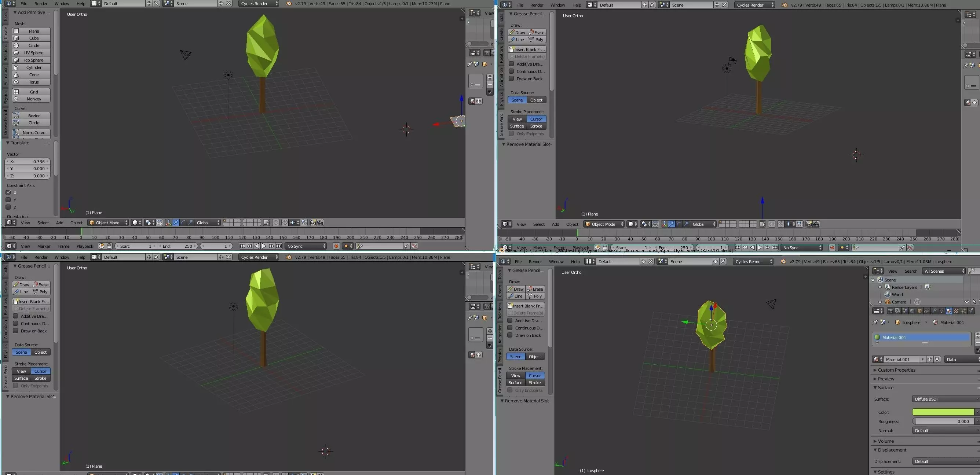
Task: Open Constraints chain tab in bottom-right window
Action: click(x=927, y=311)
